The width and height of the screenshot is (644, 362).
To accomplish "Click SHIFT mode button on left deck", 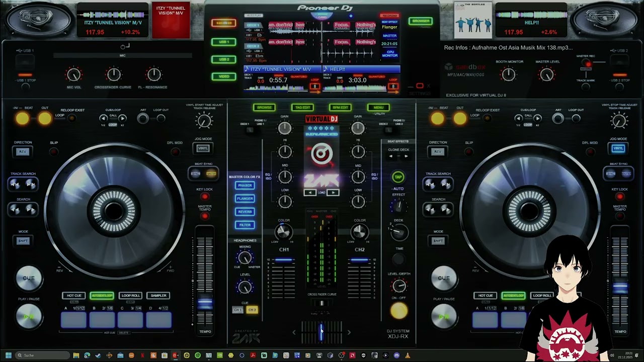I will [x=23, y=241].
